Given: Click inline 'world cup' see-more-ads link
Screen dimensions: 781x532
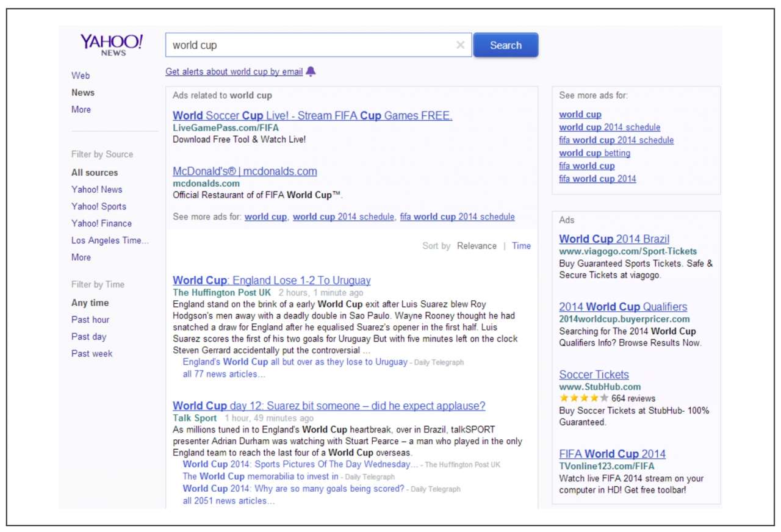Looking at the screenshot, I should [x=265, y=217].
